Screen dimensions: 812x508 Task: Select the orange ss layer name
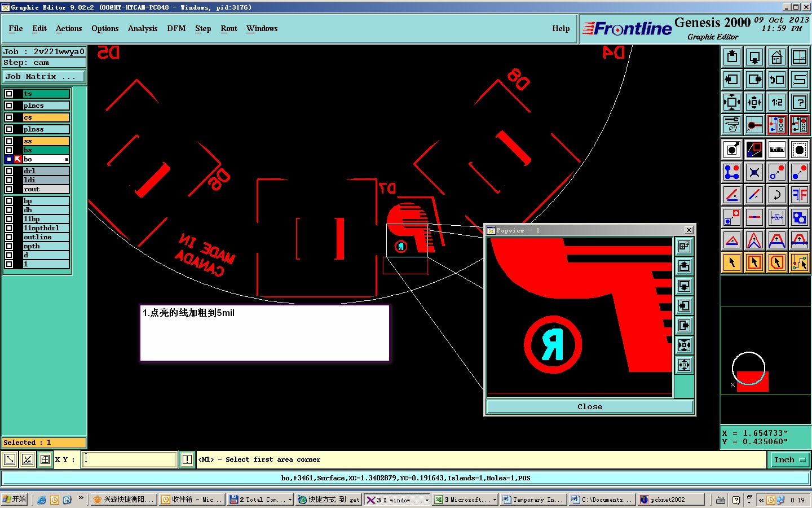point(46,141)
